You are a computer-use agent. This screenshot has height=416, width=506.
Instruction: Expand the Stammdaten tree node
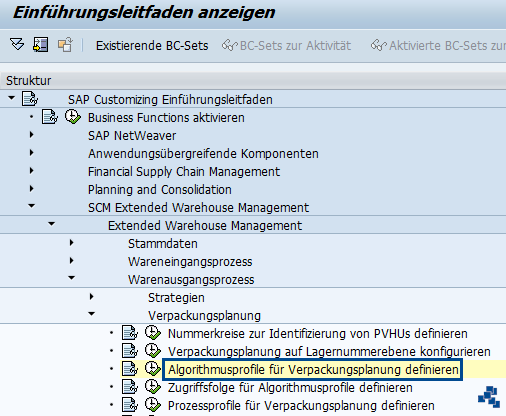(72, 243)
